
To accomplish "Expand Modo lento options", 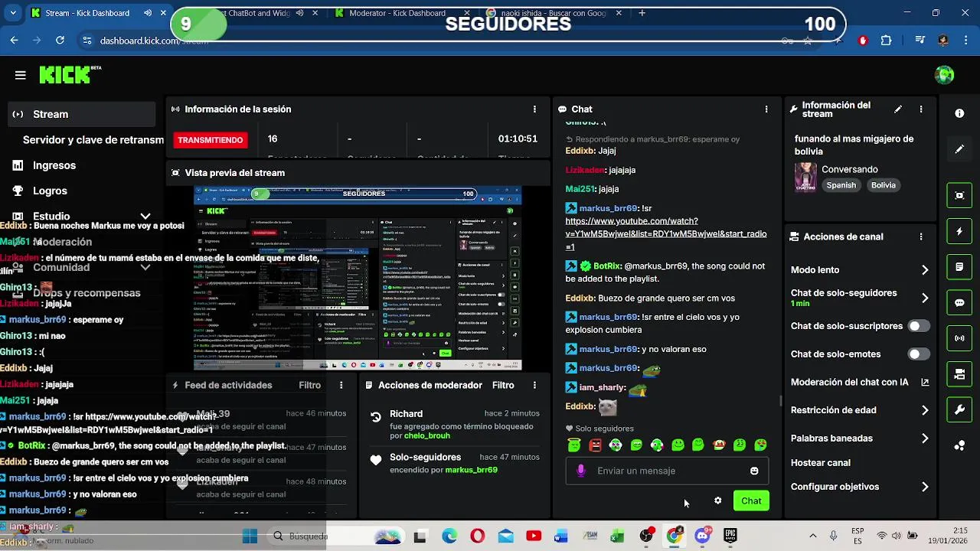I will [925, 270].
